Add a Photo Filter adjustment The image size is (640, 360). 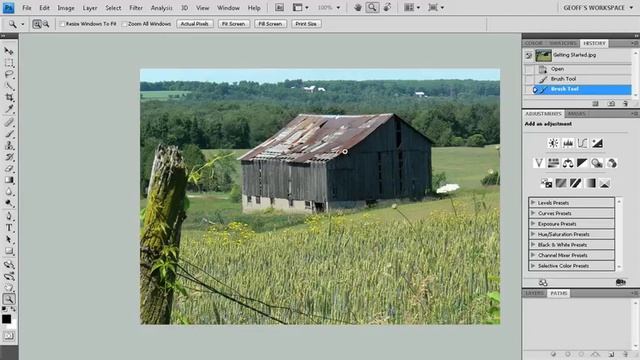pos(597,163)
